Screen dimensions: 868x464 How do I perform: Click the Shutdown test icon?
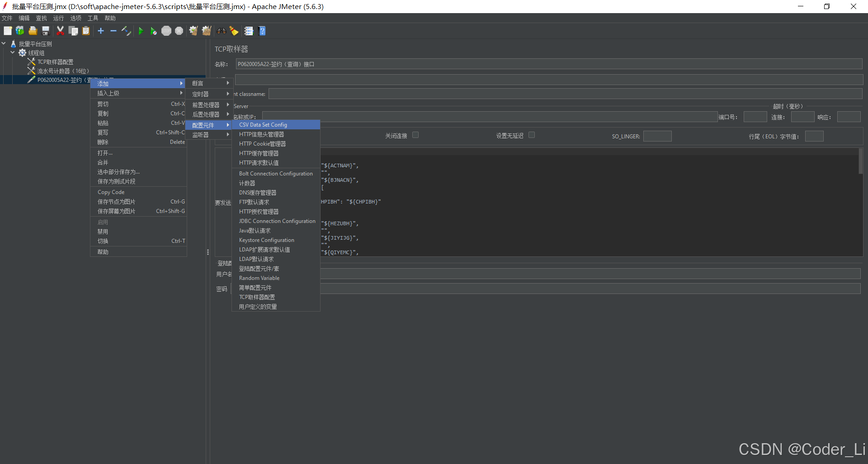179,31
